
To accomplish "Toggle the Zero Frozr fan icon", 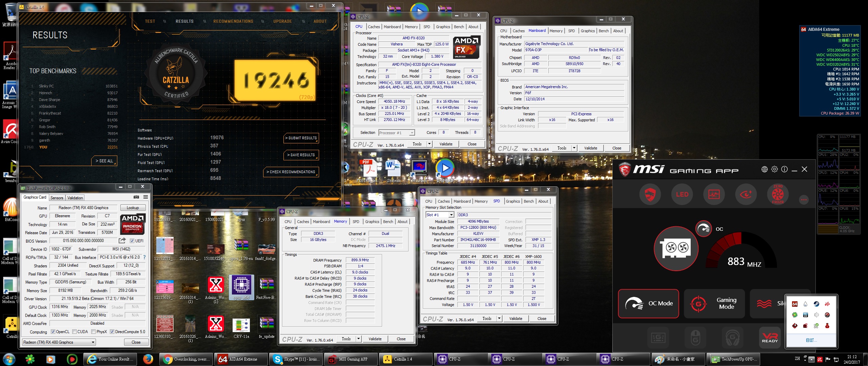I will pyautogui.click(x=777, y=195).
